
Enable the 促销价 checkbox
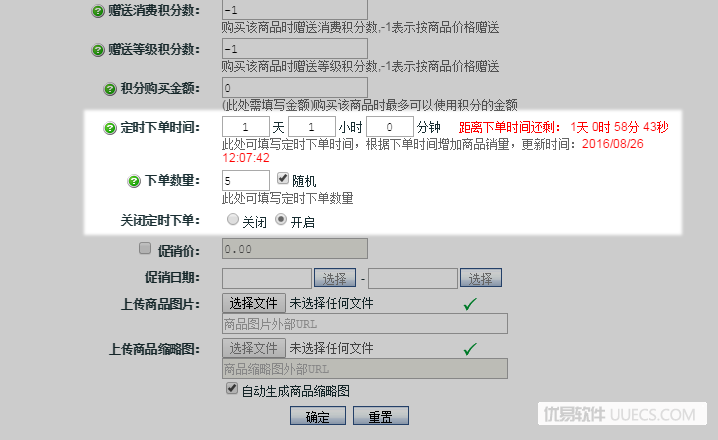coord(145,248)
